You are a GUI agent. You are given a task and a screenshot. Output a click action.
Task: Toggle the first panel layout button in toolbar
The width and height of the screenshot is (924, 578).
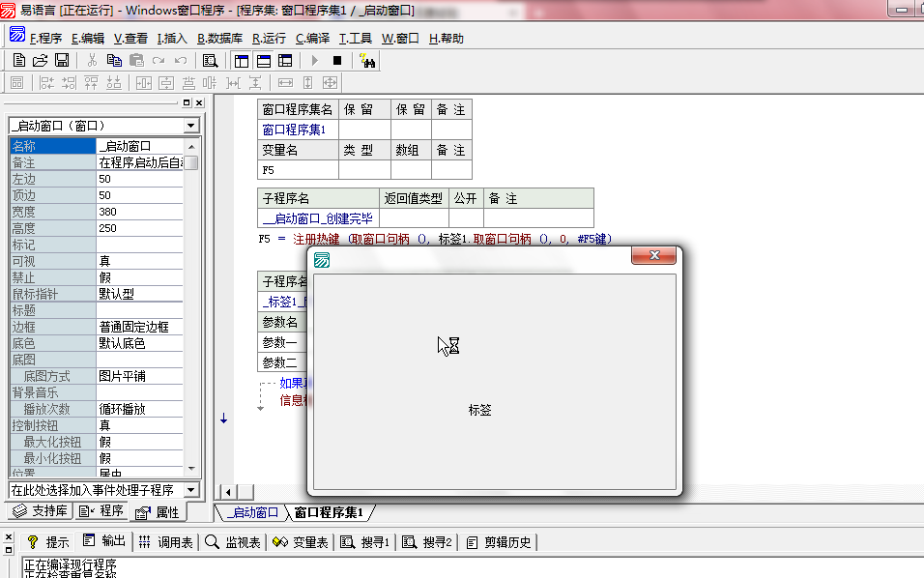click(242, 60)
